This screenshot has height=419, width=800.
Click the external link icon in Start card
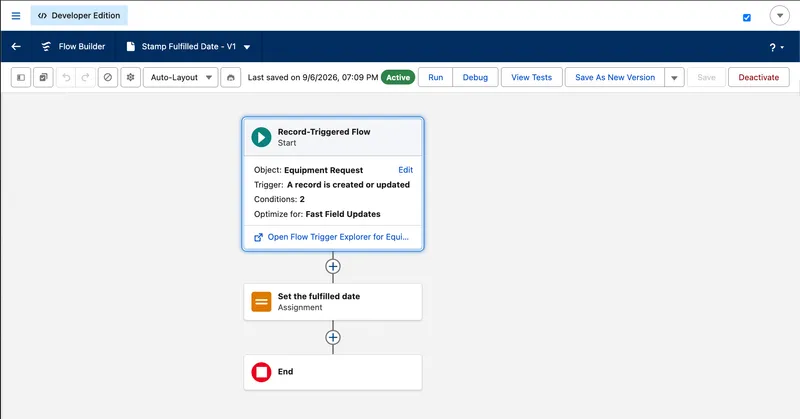point(258,237)
